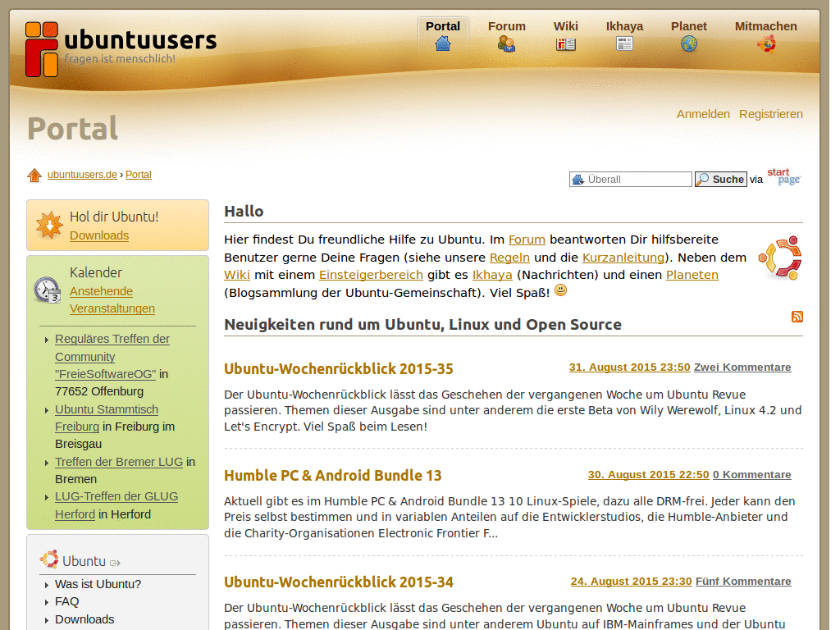Click 31. August 2015 23:50 date link
840x630 pixels.
point(629,367)
